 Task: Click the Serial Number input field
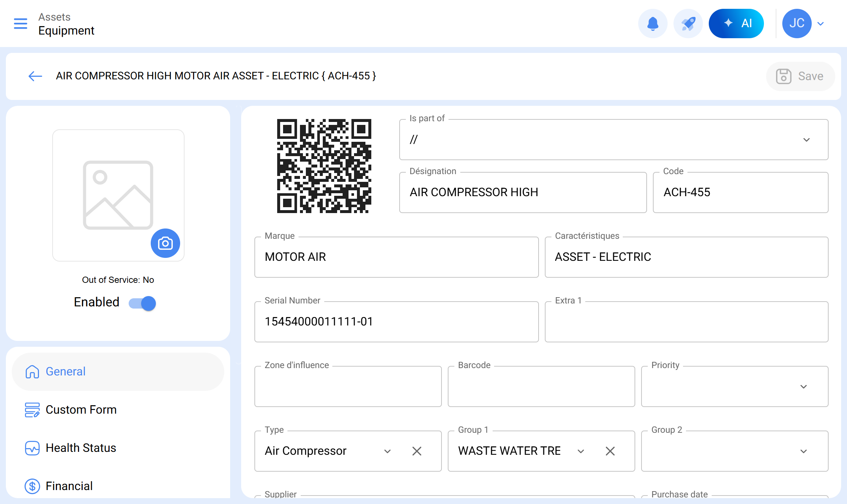tap(396, 322)
